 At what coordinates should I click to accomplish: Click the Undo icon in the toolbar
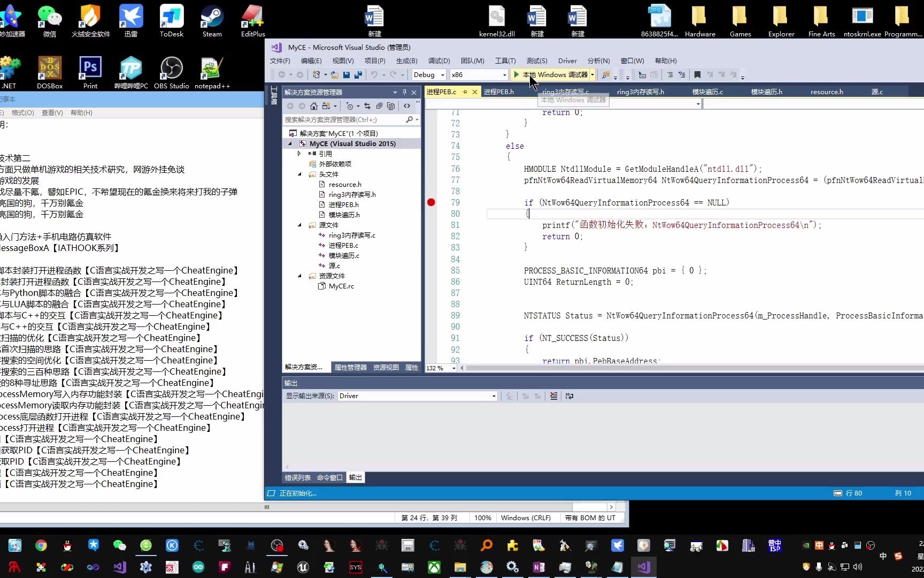coord(374,75)
